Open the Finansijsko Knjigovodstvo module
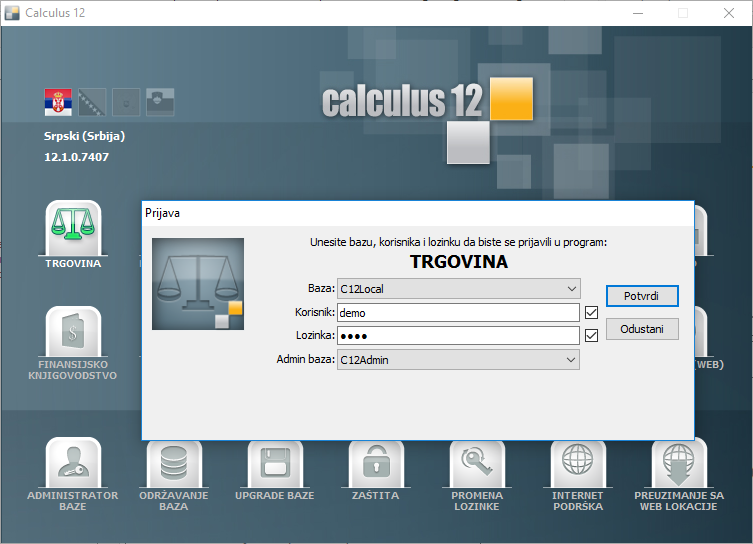Viewport: 753px width, 544px height. [73, 332]
